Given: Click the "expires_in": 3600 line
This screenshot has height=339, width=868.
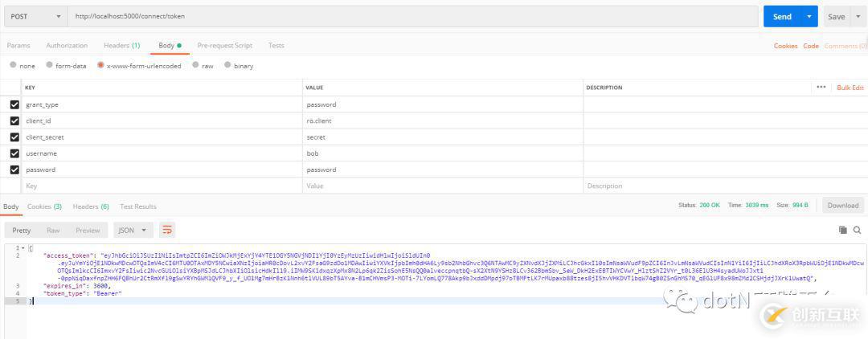Looking at the screenshot, I should pos(77,286).
